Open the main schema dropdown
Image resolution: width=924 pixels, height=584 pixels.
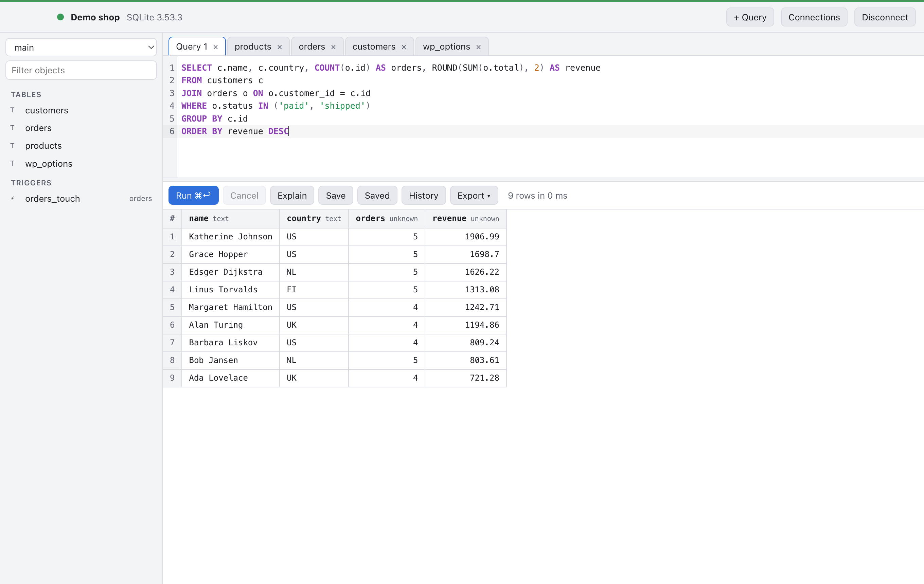pyautogui.click(x=81, y=47)
